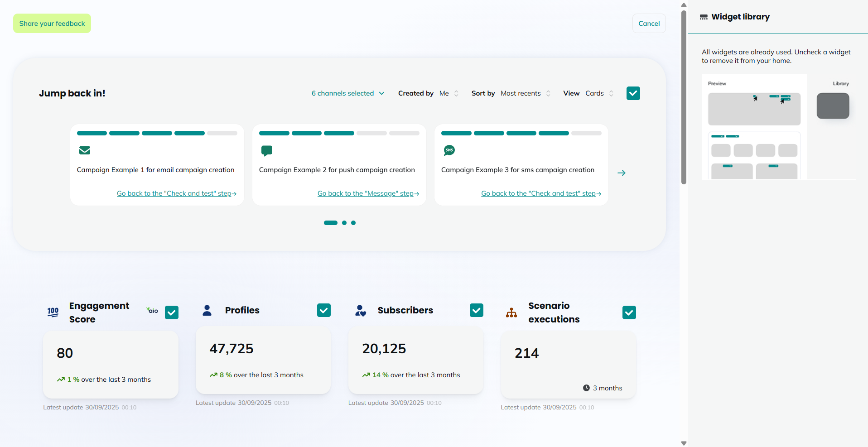Screen dimensions: 868x447
Task: Open the Message step link for Campaign Example 2
Action: [368, 193]
